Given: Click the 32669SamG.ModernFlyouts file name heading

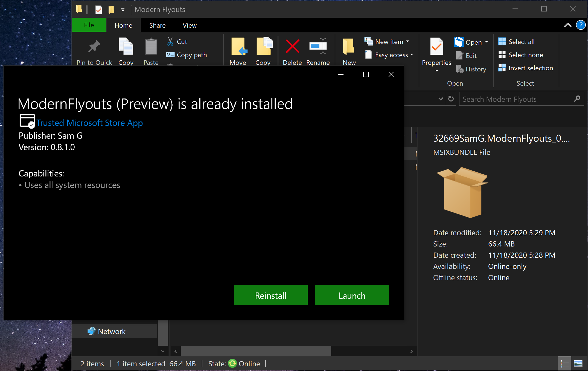Looking at the screenshot, I should click(x=501, y=138).
